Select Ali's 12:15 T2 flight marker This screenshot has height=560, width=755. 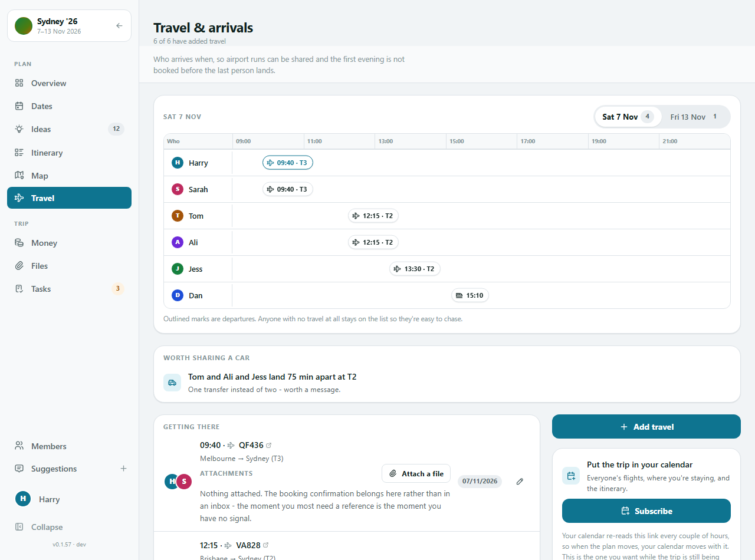pyautogui.click(x=373, y=242)
